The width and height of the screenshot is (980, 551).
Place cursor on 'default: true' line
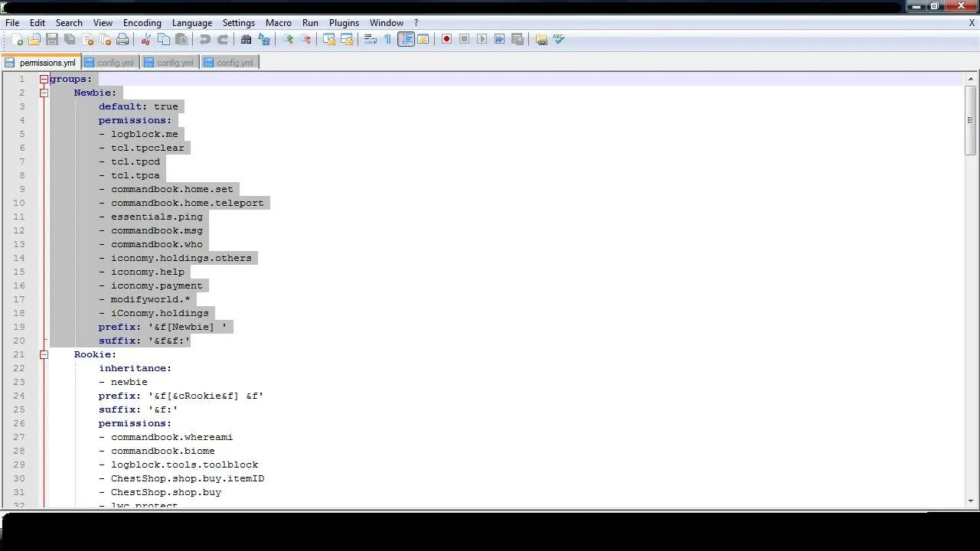[x=139, y=106]
